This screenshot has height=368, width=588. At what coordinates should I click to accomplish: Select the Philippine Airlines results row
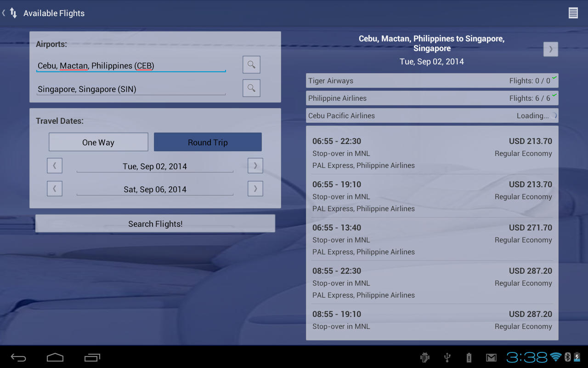tap(432, 98)
